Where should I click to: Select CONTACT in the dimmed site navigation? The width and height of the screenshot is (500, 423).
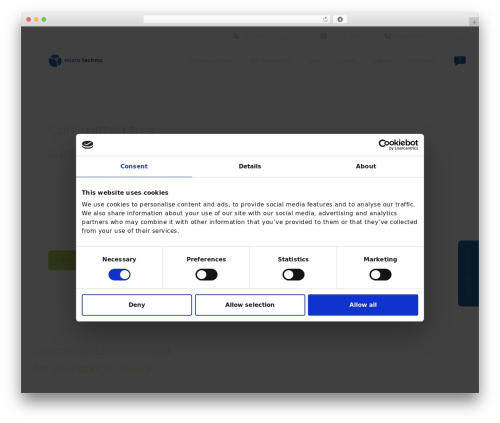click(x=423, y=61)
